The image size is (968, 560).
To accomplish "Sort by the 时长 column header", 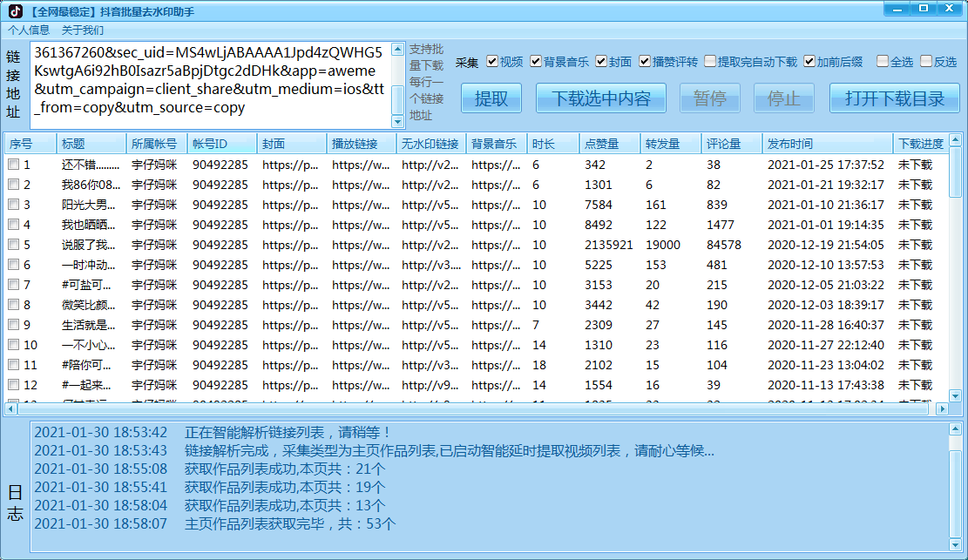I will pyautogui.click(x=553, y=144).
